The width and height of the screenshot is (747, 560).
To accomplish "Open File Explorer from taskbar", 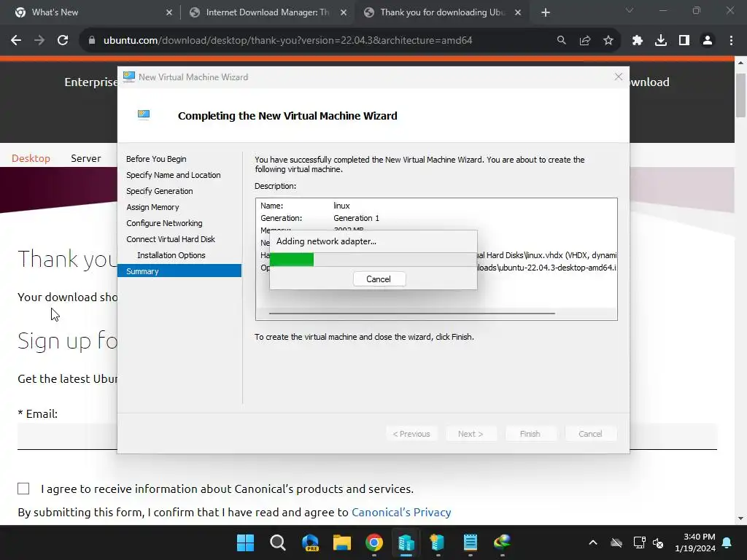I will 342,542.
